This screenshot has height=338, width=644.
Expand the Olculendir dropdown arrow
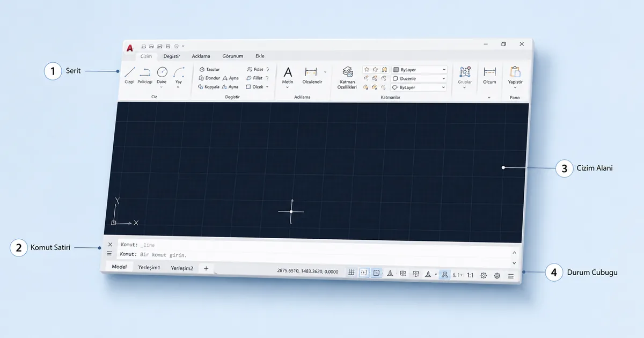point(325,71)
